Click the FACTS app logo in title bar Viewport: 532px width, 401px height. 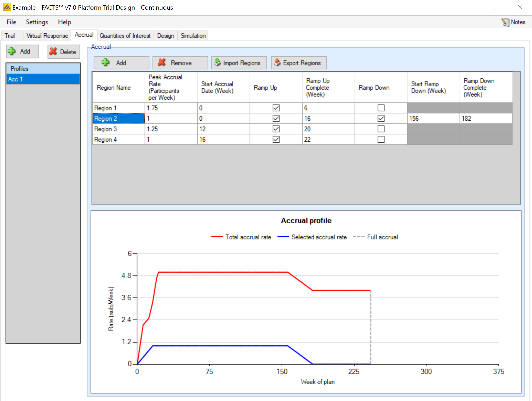7,7
